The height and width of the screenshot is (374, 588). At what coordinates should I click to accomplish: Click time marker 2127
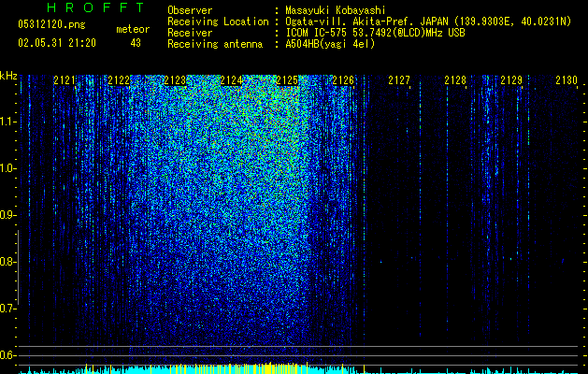click(x=399, y=80)
